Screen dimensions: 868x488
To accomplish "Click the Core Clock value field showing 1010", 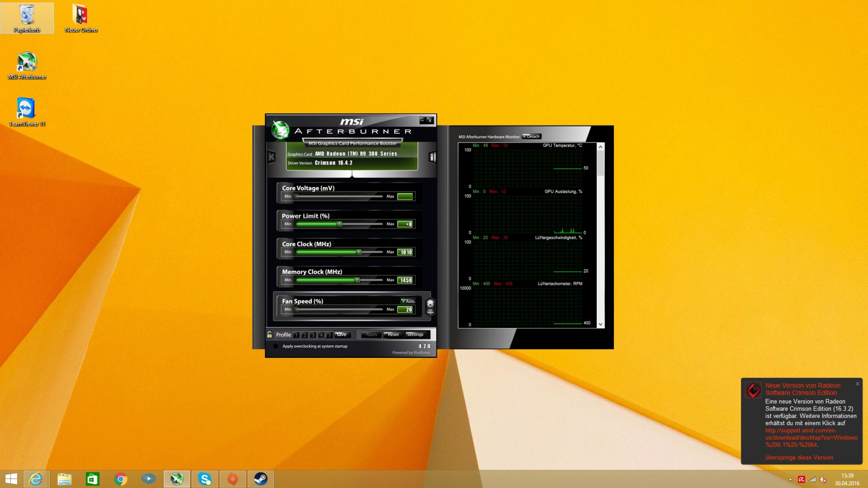I will tap(405, 252).
